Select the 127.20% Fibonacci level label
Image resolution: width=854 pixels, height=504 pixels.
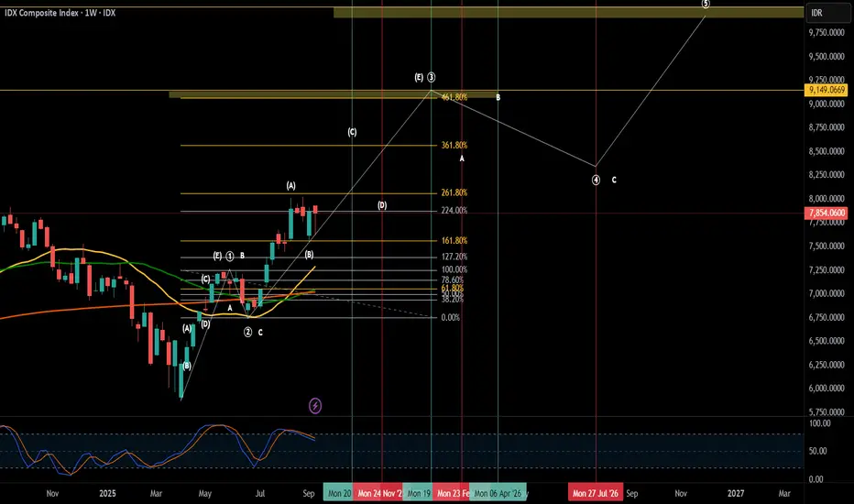pyautogui.click(x=454, y=257)
